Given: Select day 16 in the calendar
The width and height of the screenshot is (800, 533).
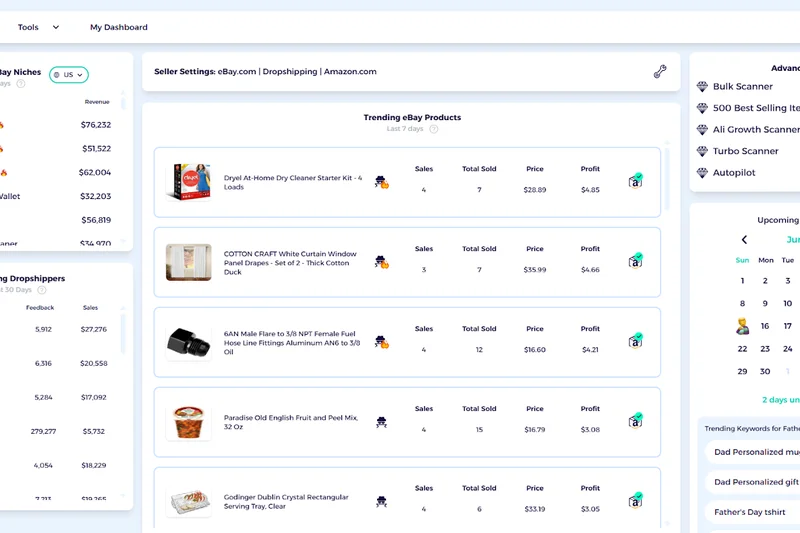Looking at the screenshot, I should 765,326.
